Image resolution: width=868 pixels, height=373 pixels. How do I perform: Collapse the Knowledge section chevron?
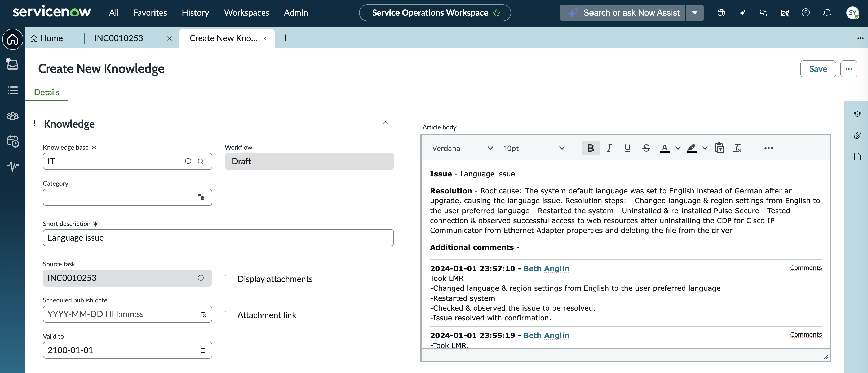point(386,123)
